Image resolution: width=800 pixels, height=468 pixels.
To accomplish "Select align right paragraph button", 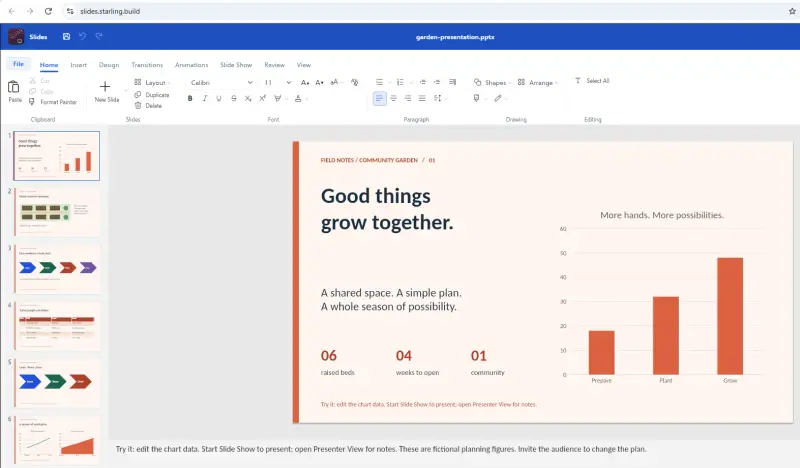I will [x=408, y=98].
